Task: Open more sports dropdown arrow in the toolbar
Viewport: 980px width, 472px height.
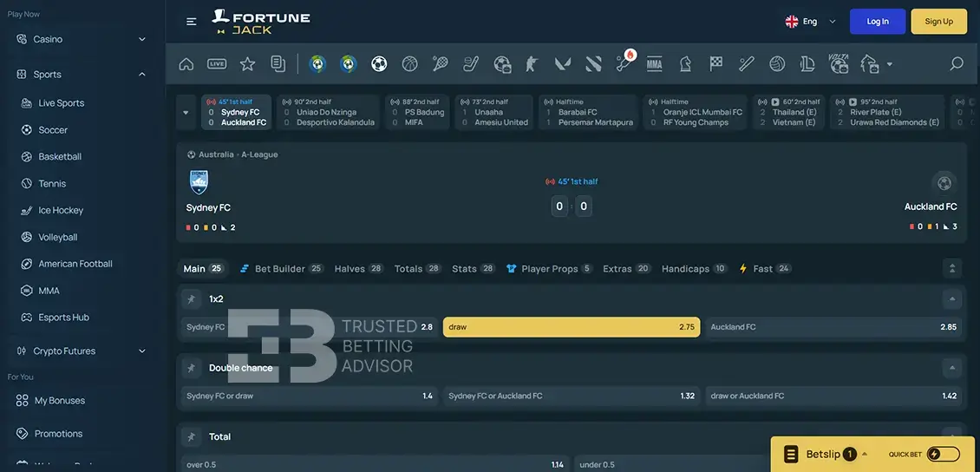Action: pos(890,64)
